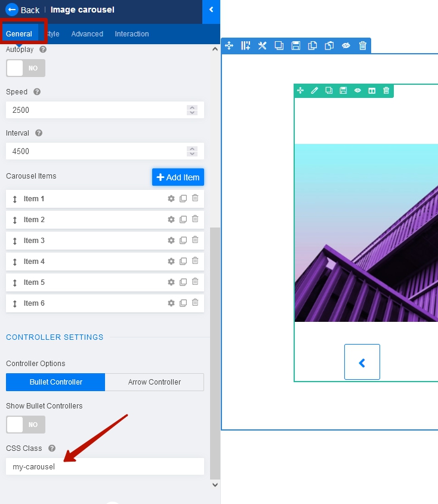Viewport: 438px width, 504px height.
Task: Select the Arrow Controller option
Action: point(155,382)
